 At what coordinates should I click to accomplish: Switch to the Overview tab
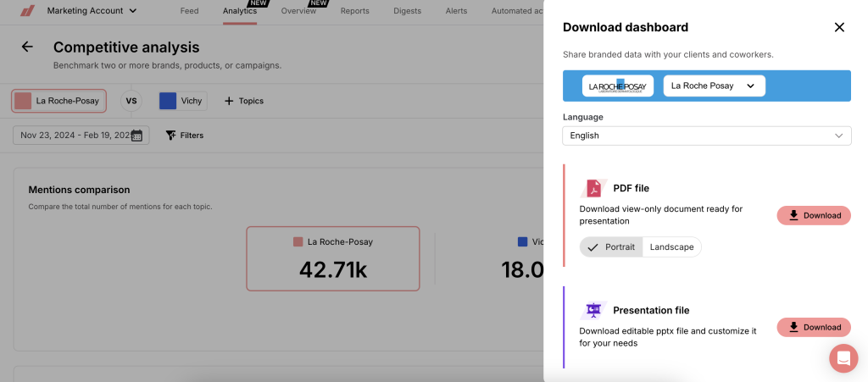(x=298, y=10)
